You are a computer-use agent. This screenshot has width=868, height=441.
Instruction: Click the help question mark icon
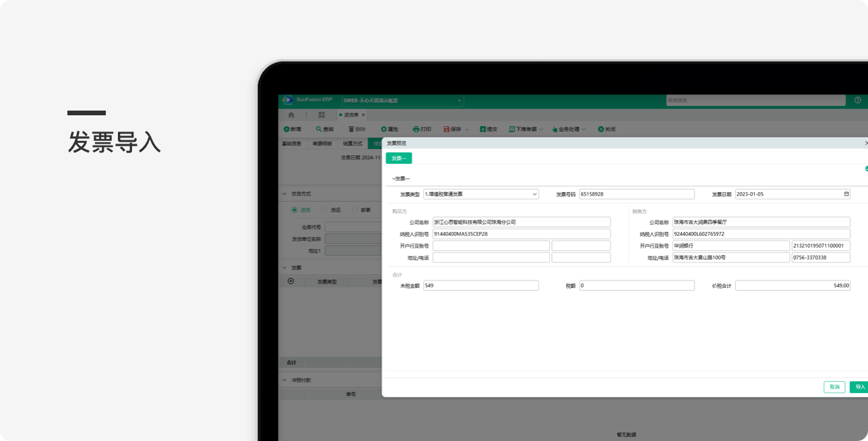[x=857, y=100]
